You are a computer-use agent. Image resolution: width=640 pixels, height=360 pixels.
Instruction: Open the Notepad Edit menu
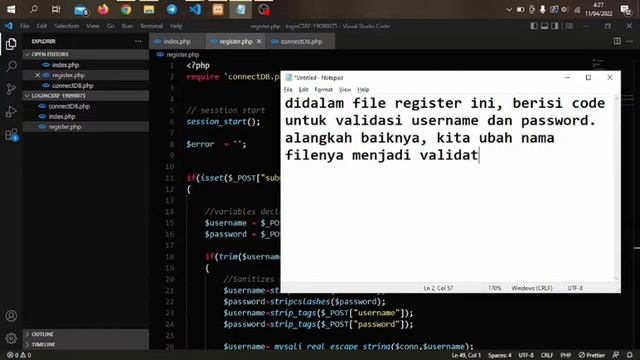pyautogui.click(x=303, y=89)
